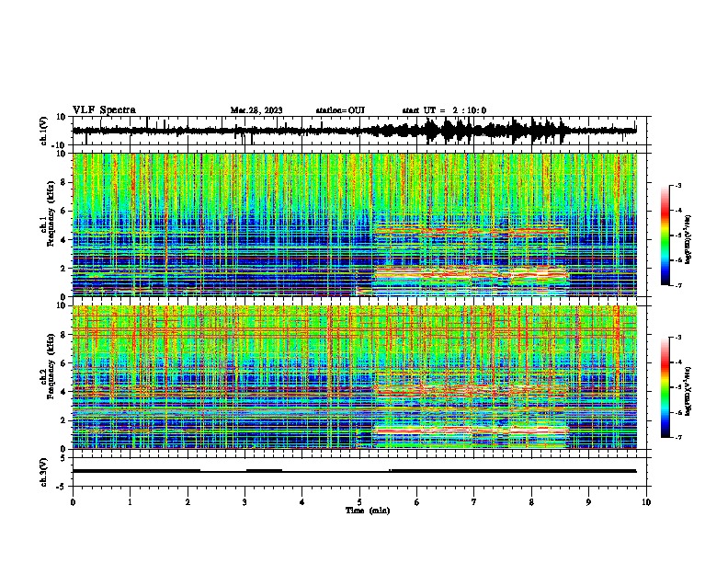Image resolution: width=728 pixels, height=563 pixels.
Task: Click the "1" tick on the time axis
Action: (x=130, y=502)
